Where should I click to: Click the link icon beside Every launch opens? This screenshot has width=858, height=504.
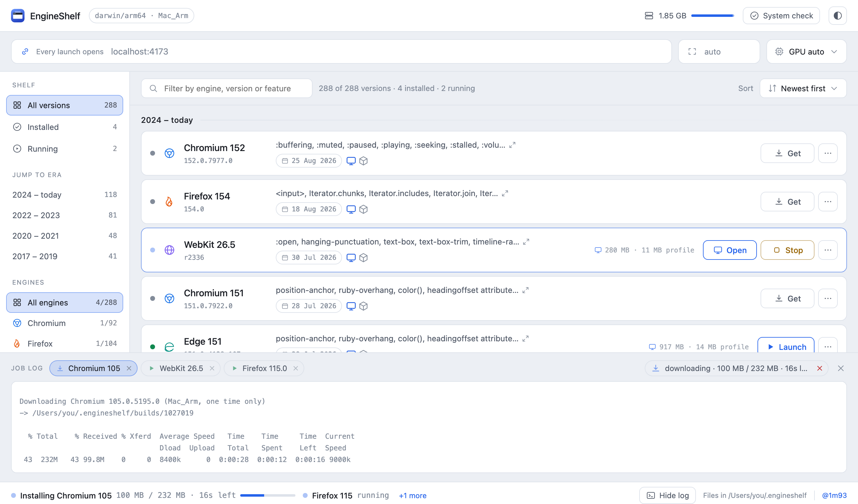click(25, 51)
